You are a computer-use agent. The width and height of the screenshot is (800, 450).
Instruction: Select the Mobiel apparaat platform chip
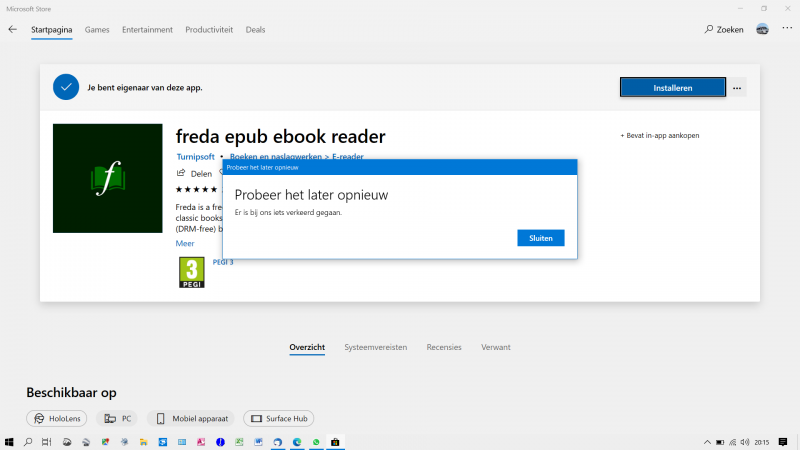191,418
